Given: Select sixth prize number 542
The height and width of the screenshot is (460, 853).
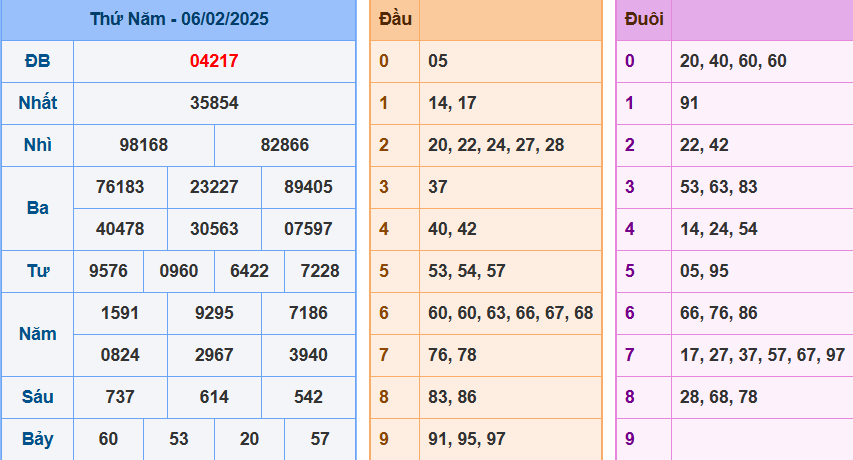Looking at the screenshot, I should pos(308,397).
